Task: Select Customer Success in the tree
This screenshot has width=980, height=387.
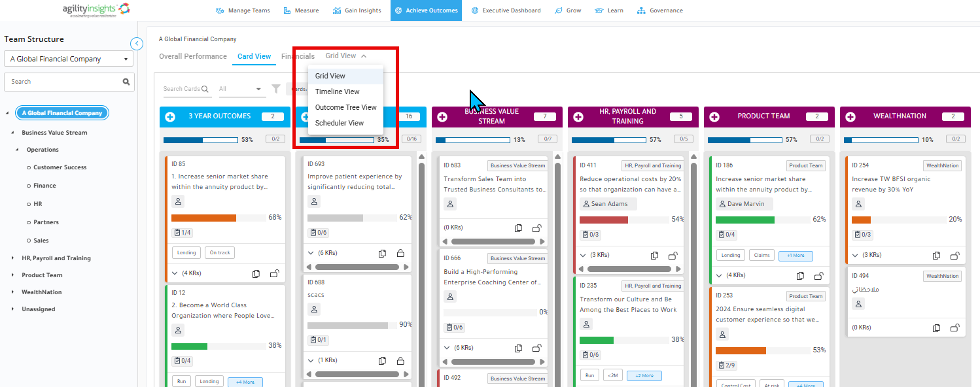Action: coord(60,167)
